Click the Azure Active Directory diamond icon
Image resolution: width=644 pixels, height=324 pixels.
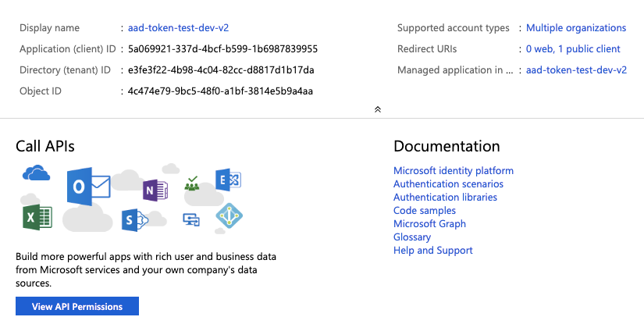point(229,215)
